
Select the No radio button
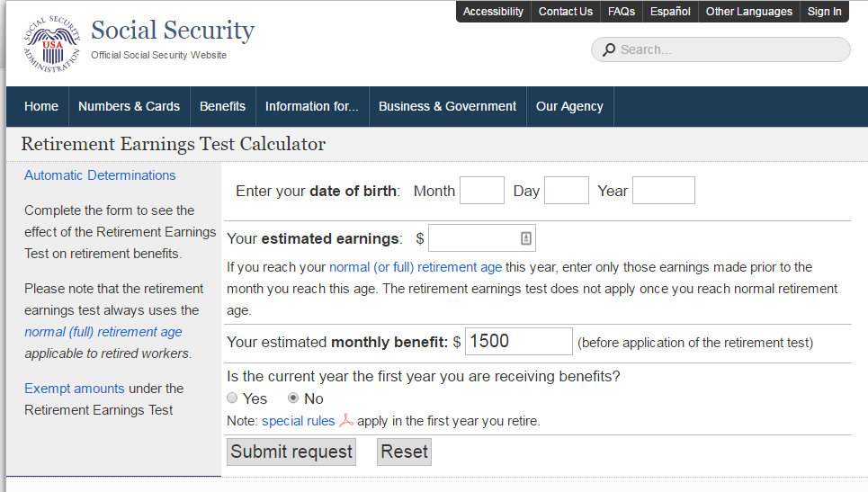click(293, 398)
